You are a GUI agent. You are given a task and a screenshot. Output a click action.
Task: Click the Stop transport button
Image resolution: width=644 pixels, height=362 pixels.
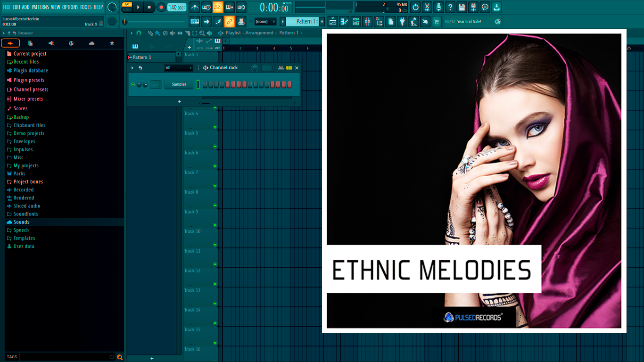149,7
